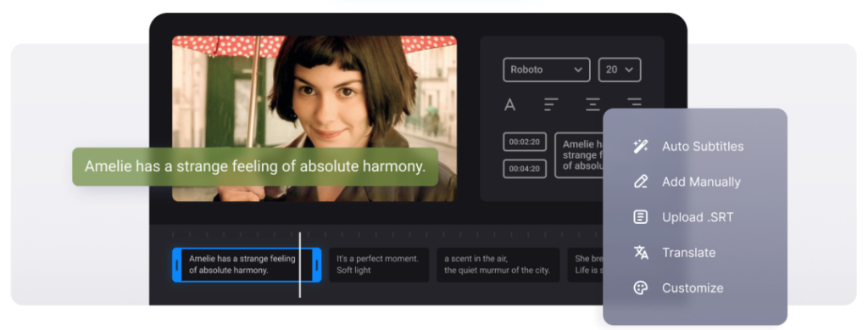The height and width of the screenshot is (330, 868).
Task: Align subtitle text to the left
Action: [x=551, y=104]
